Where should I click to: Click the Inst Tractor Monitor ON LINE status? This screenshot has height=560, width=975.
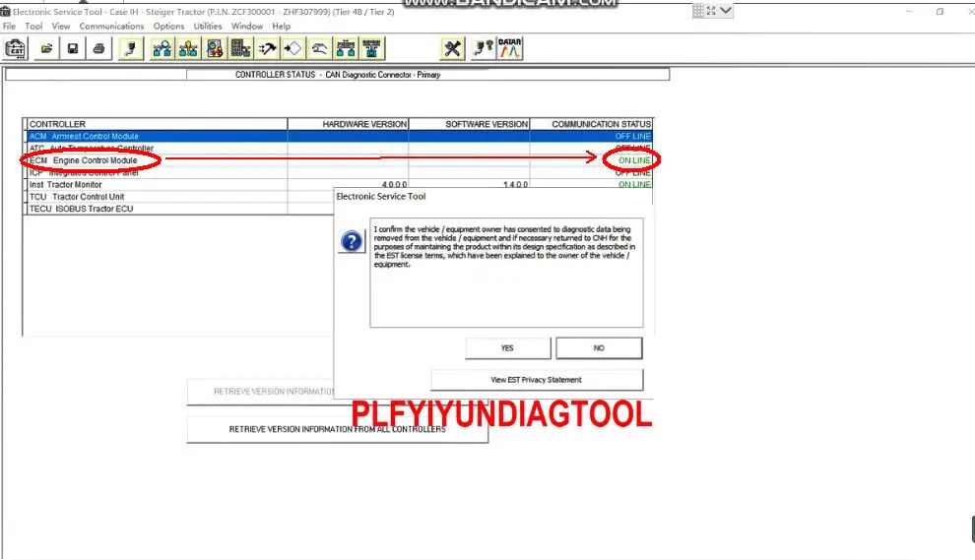(x=634, y=185)
